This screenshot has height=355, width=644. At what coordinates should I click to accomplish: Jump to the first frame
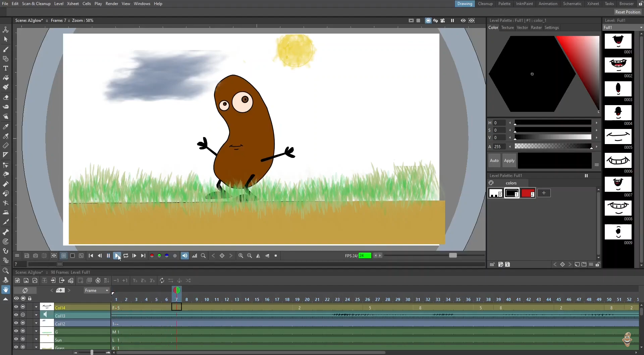pyautogui.click(x=91, y=256)
